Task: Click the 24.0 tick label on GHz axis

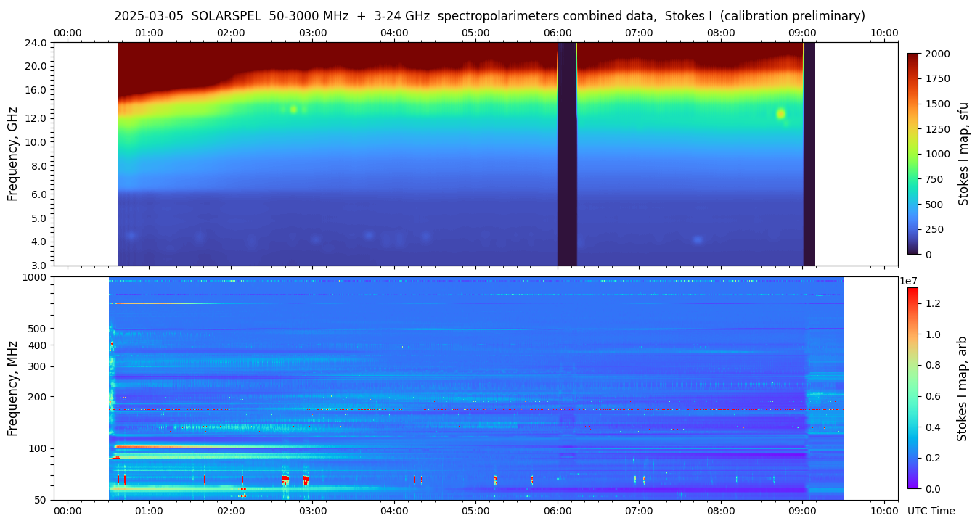Action: click(x=36, y=43)
